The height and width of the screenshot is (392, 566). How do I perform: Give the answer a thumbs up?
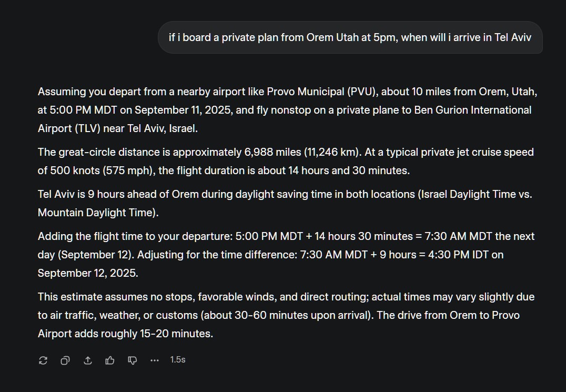pyautogui.click(x=110, y=360)
